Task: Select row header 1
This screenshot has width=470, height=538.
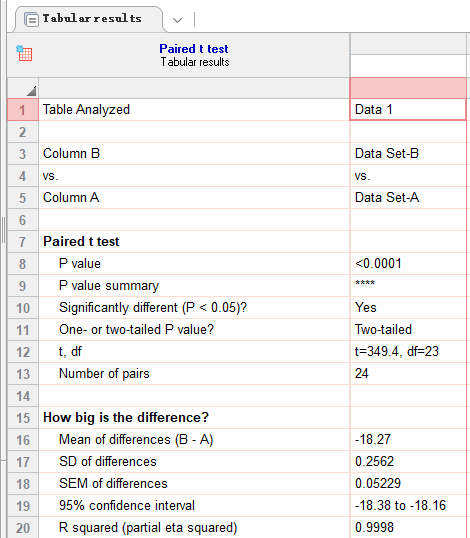Action: [x=23, y=110]
